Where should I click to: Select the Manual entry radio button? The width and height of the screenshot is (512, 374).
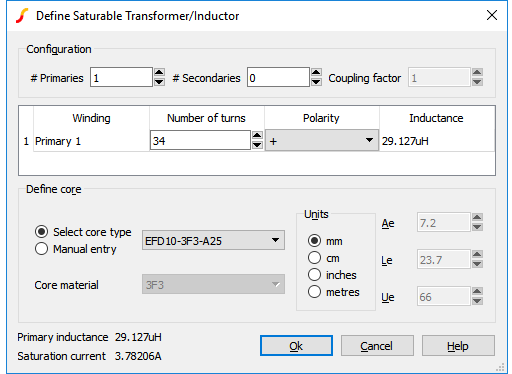pyautogui.click(x=41, y=249)
